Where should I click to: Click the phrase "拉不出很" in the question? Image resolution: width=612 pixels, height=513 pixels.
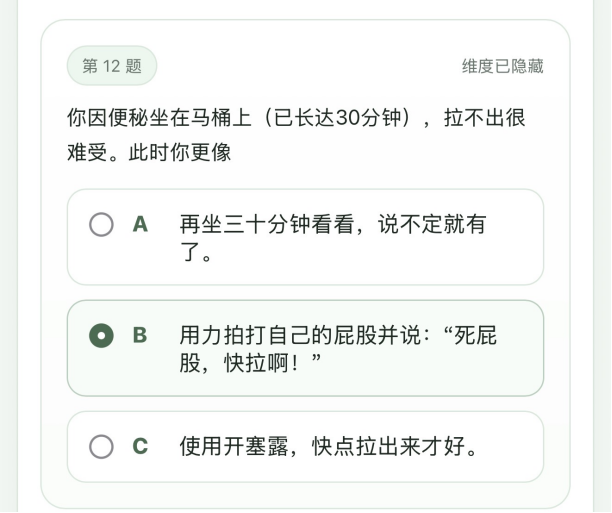[485, 118]
